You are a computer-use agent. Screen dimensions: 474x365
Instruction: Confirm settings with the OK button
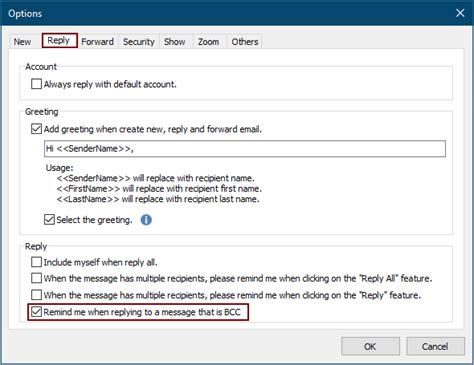click(370, 346)
